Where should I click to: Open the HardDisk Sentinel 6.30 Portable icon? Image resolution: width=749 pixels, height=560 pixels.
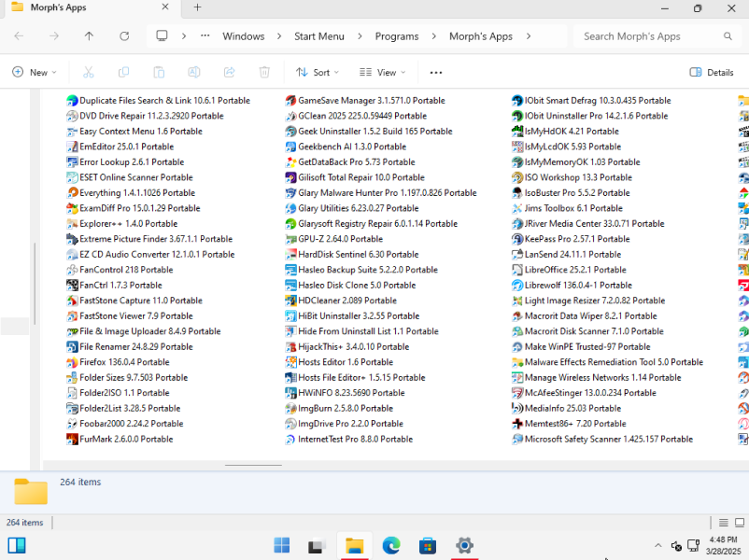point(290,255)
